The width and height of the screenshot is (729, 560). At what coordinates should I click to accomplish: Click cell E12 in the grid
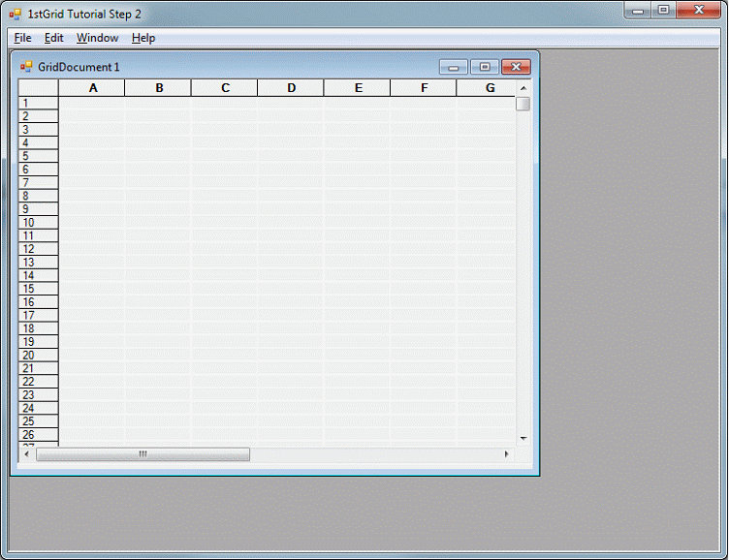(x=358, y=249)
